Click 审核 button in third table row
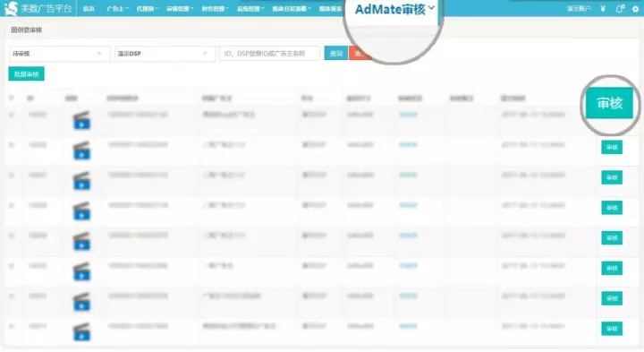 612,177
